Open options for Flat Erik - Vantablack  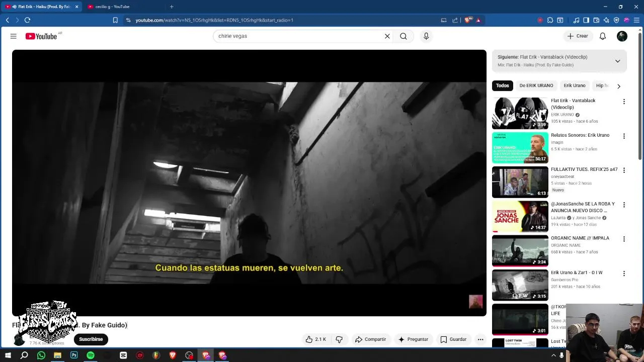624,102
